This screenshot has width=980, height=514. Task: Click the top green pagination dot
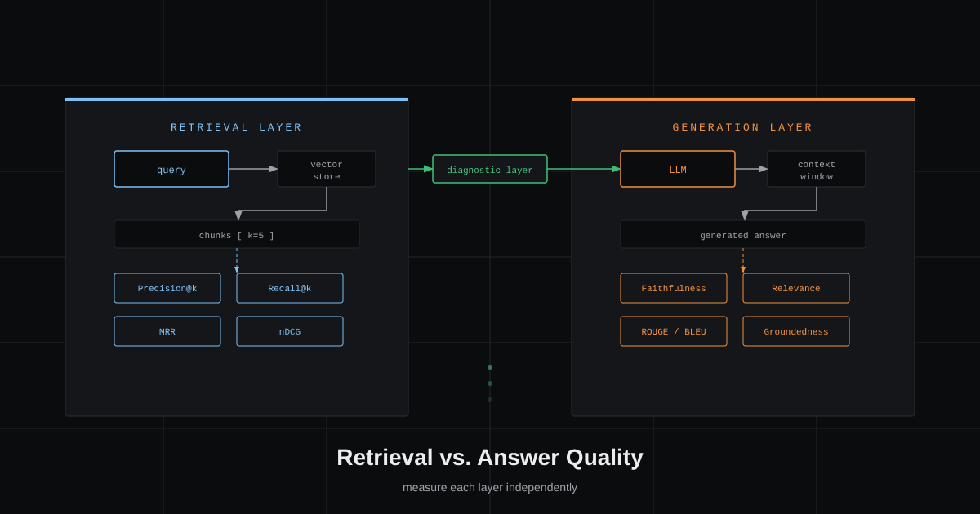(x=490, y=367)
